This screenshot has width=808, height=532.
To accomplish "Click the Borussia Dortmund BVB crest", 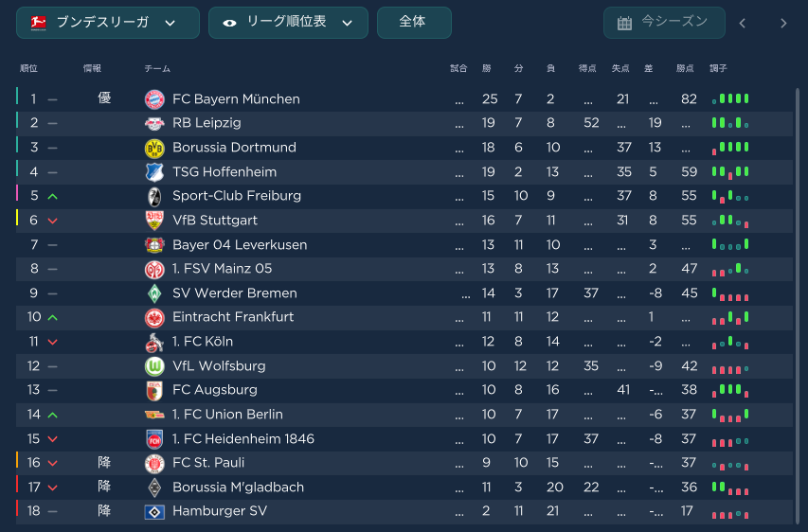I will click(x=154, y=149).
